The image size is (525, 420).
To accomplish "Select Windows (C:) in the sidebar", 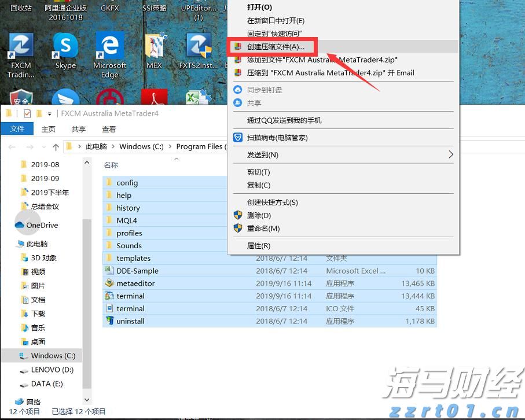I will (x=49, y=355).
